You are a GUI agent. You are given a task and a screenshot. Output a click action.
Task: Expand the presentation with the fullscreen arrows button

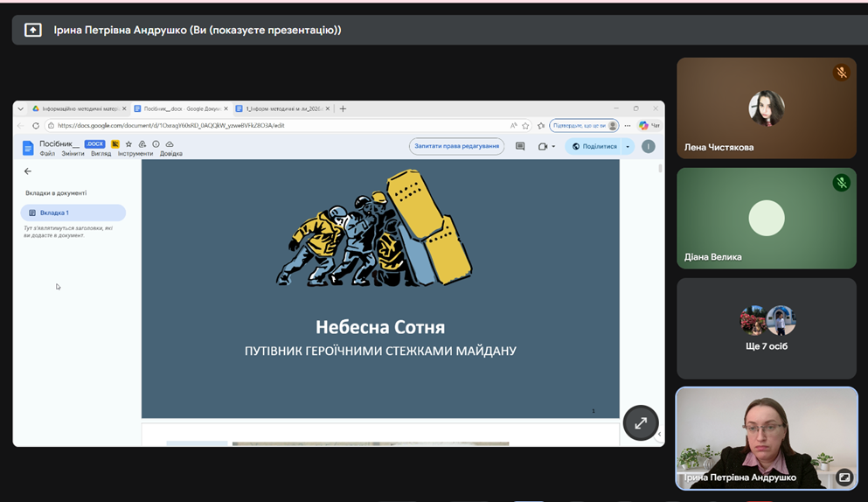click(641, 423)
